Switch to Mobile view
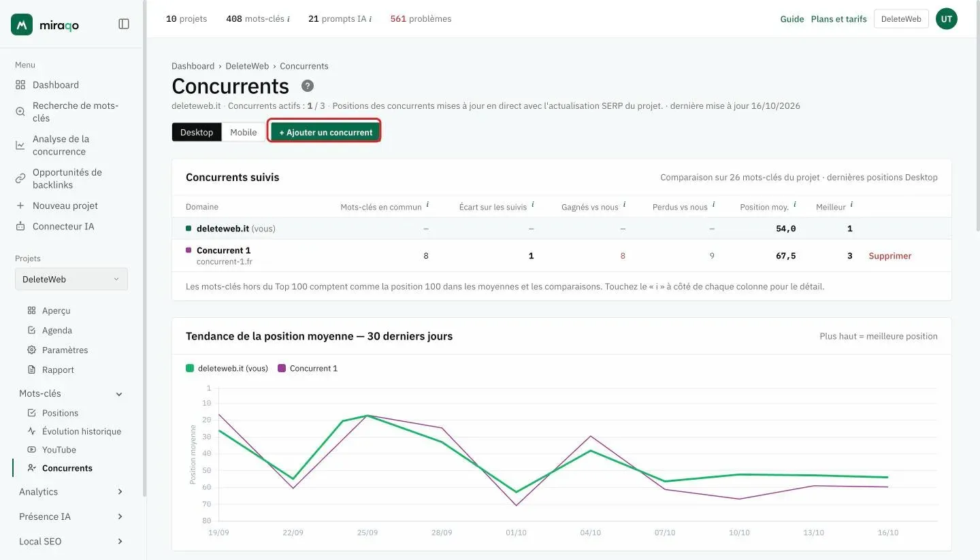Image resolution: width=980 pixels, height=560 pixels. click(x=244, y=132)
